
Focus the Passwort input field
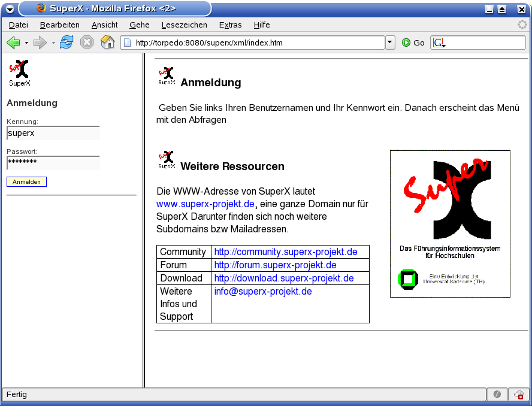(53, 163)
